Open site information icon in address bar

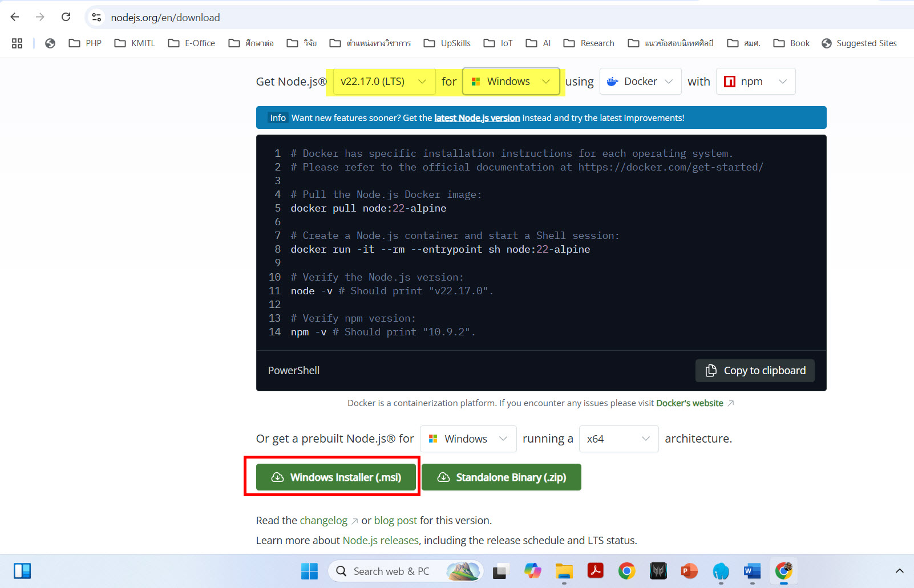pyautogui.click(x=96, y=18)
